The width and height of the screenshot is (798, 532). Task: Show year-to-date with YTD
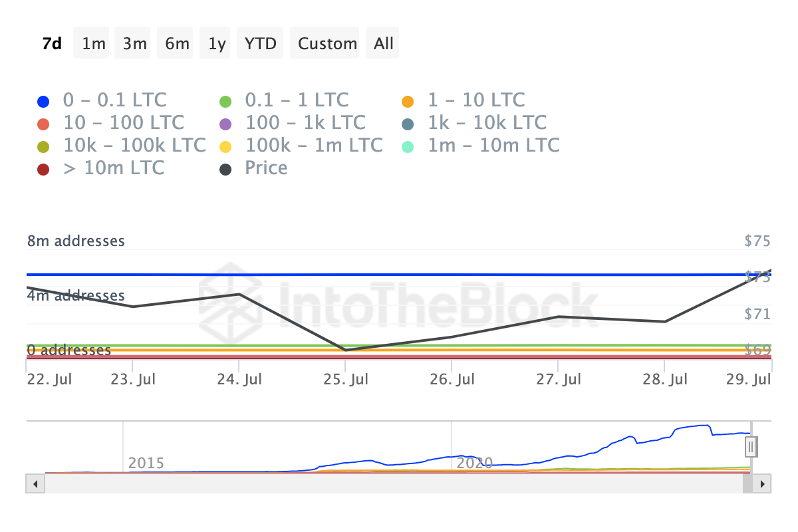click(261, 44)
